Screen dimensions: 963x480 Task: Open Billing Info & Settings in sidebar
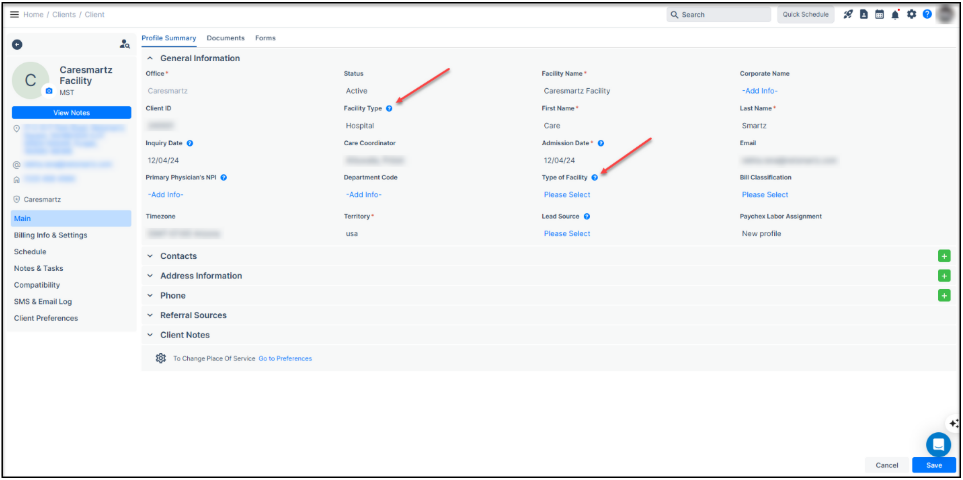(50, 235)
